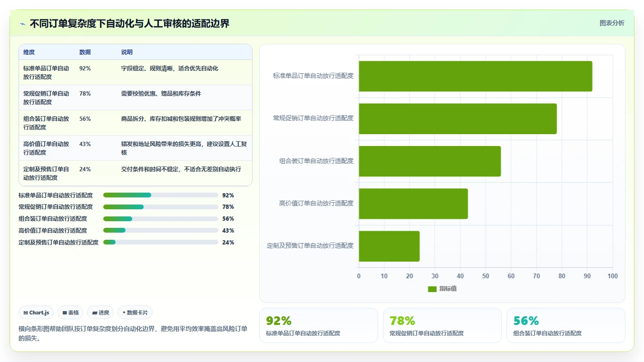
Task: Open the 92% data card
Action: pyautogui.click(x=318, y=325)
